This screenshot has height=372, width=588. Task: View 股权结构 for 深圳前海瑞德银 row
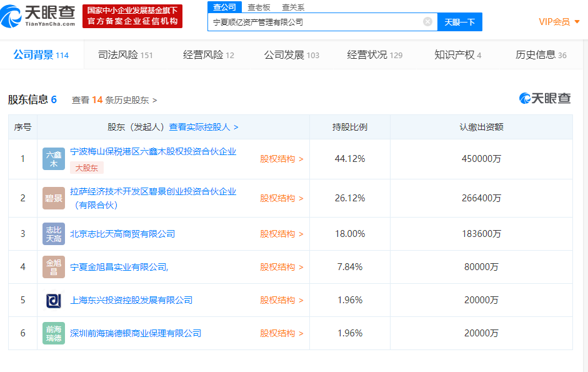point(282,333)
